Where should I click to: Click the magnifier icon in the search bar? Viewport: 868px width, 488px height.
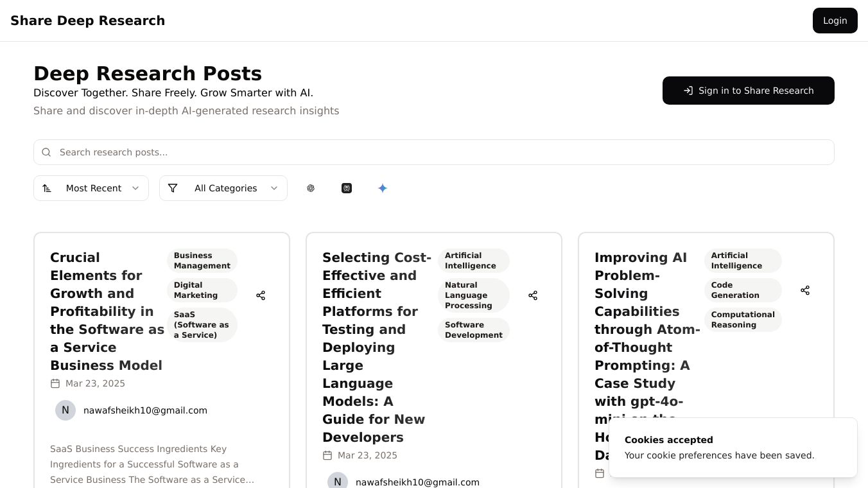click(46, 152)
